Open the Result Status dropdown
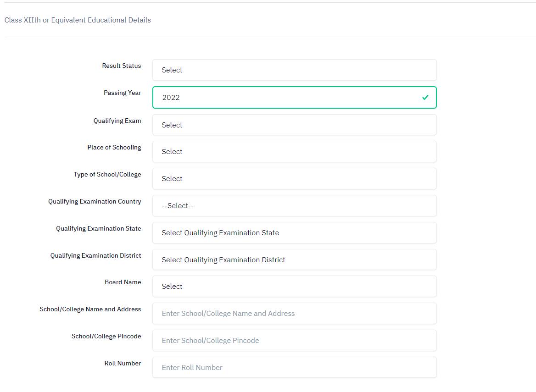The width and height of the screenshot is (536, 392). [294, 70]
